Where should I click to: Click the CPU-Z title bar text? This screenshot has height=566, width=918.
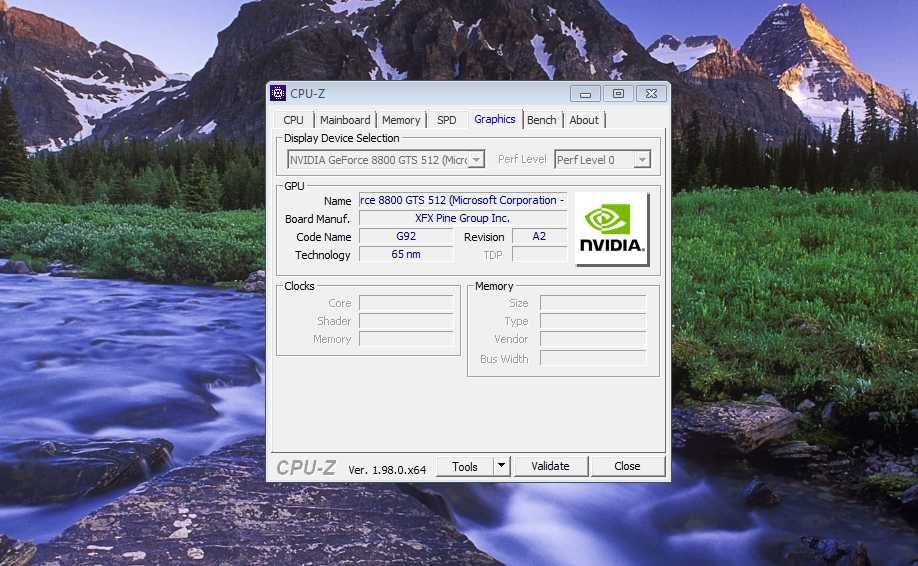click(x=307, y=94)
